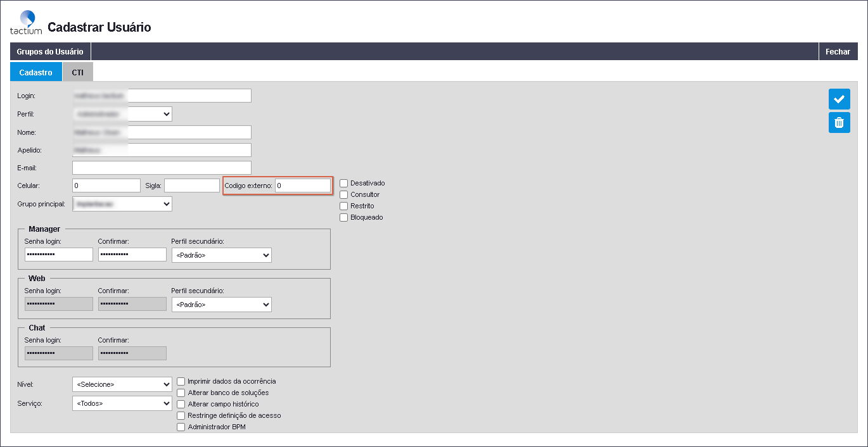This screenshot has width=868, height=447.
Task: Check the Bloqueado option
Action: (x=344, y=217)
